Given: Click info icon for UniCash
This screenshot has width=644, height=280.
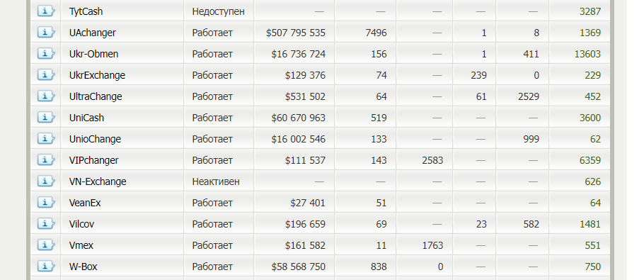Looking at the screenshot, I should (46, 117).
